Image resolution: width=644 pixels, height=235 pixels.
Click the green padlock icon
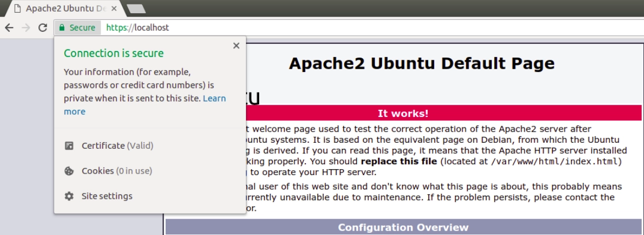(62, 28)
